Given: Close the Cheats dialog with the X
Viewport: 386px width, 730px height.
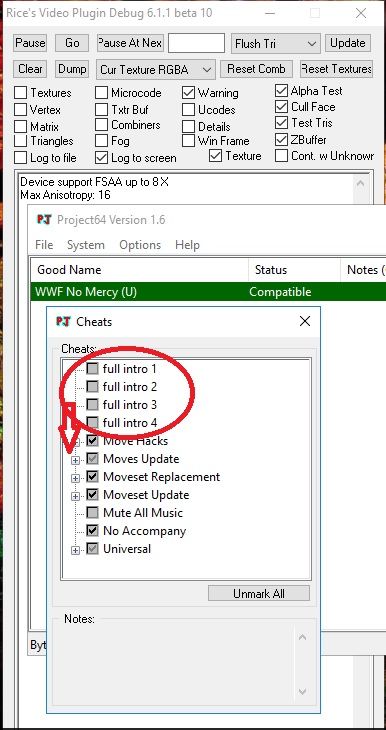Looking at the screenshot, I should point(305,321).
